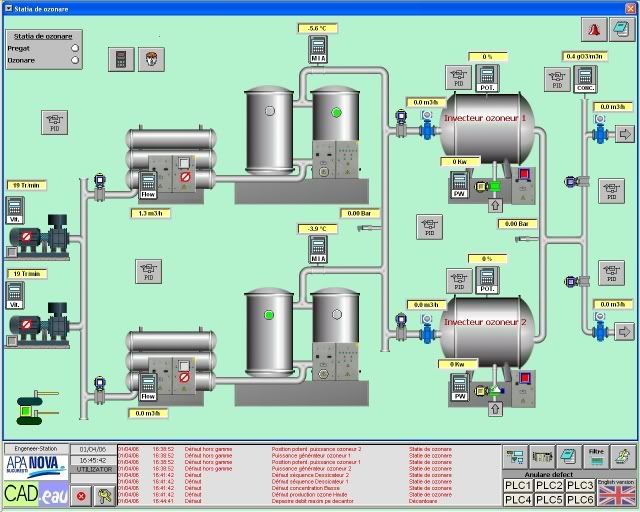Click the -3.9 °C temperature value
Image resolution: width=640 pixels, height=512 pixels.
pos(317,229)
